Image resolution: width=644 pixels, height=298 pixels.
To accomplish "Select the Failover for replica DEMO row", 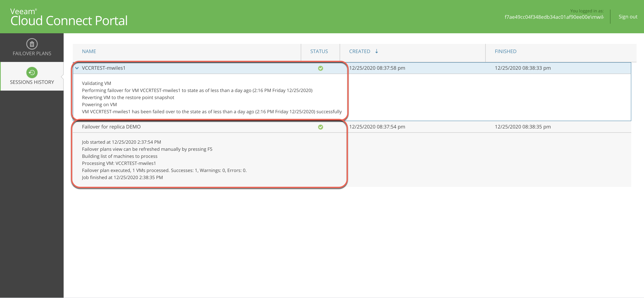I will 111,127.
